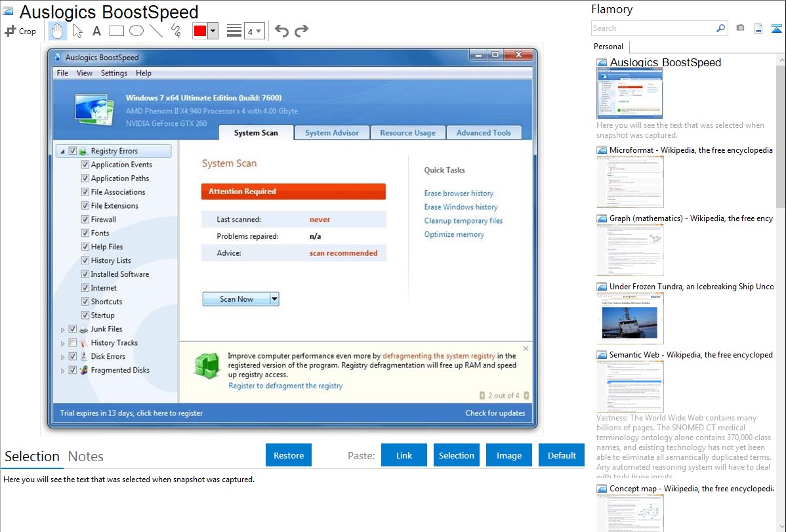Viewport: 786px width, 532px height.
Task: Redo the last annotation
Action: click(301, 31)
